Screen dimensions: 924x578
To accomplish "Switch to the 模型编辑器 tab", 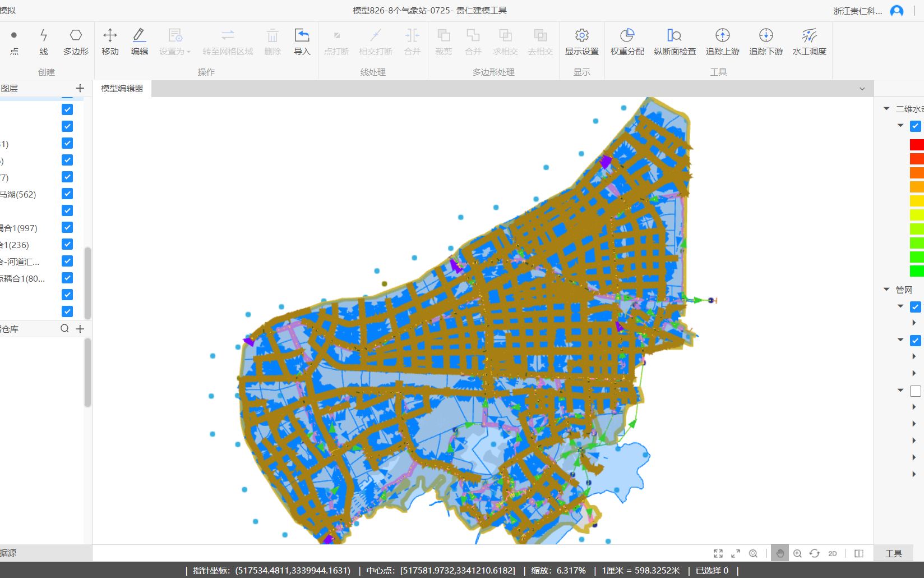I will tap(122, 88).
